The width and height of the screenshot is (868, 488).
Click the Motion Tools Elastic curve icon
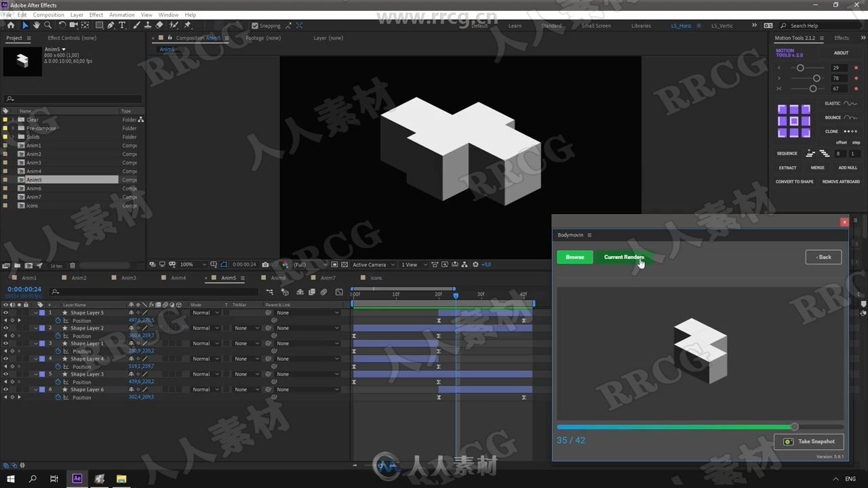tap(850, 104)
